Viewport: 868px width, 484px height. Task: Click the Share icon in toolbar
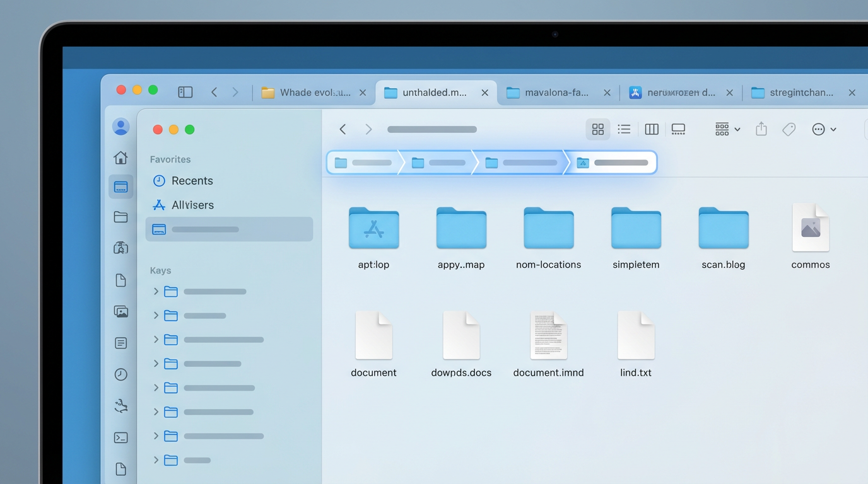click(761, 129)
